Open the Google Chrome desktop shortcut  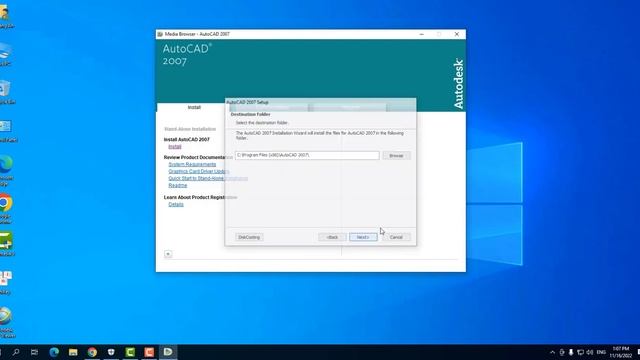pyautogui.click(x=6, y=209)
